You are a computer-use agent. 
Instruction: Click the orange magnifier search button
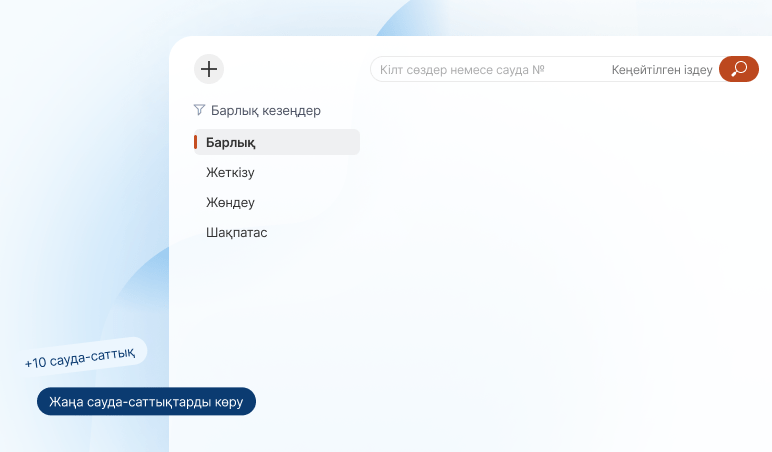738,69
